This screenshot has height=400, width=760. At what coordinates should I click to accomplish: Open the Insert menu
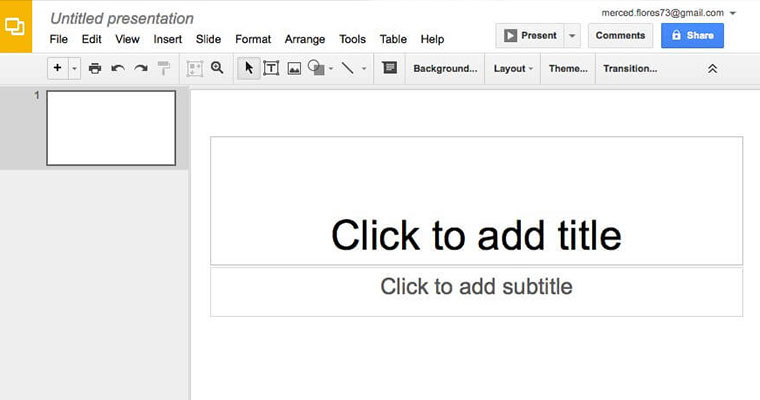point(168,39)
